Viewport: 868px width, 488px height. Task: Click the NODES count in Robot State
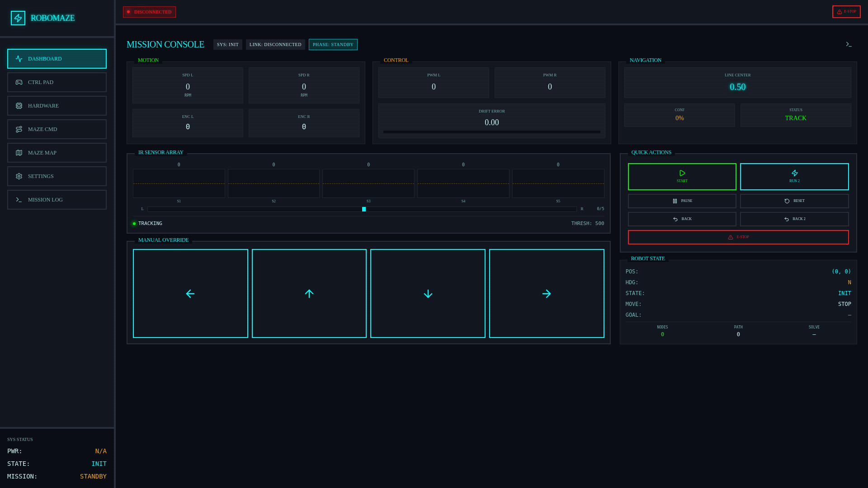click(662, 334)
